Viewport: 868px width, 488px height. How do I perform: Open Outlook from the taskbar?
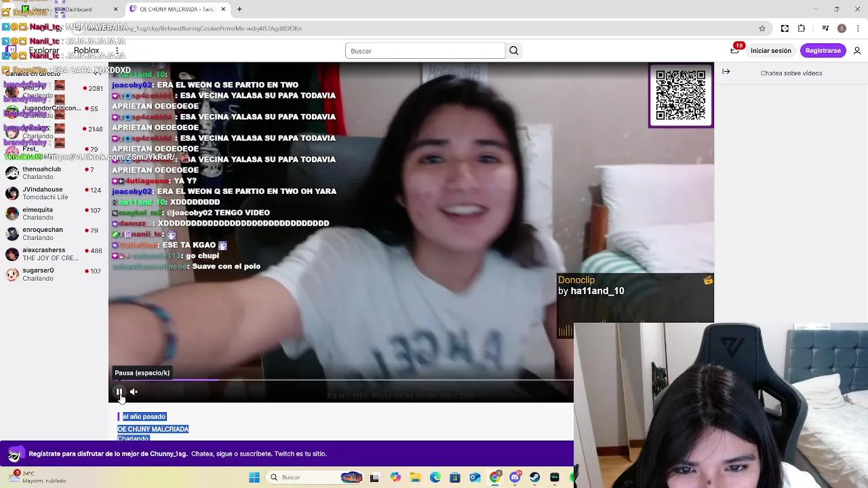point(475,477)
